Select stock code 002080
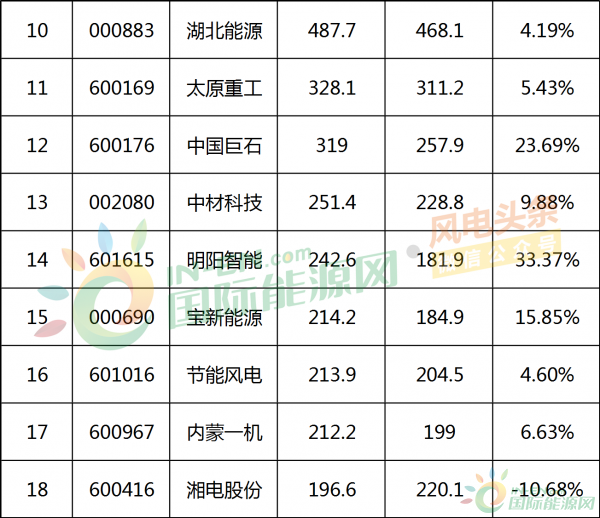The height and width of the screenshot is (518, 600). (x=122, y=202)
